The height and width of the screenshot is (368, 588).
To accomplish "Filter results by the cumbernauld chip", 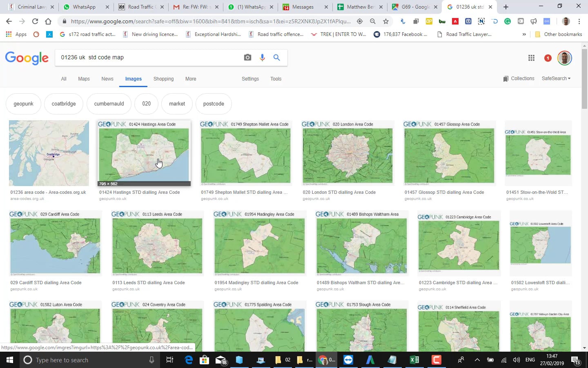I will coord(109,104).
